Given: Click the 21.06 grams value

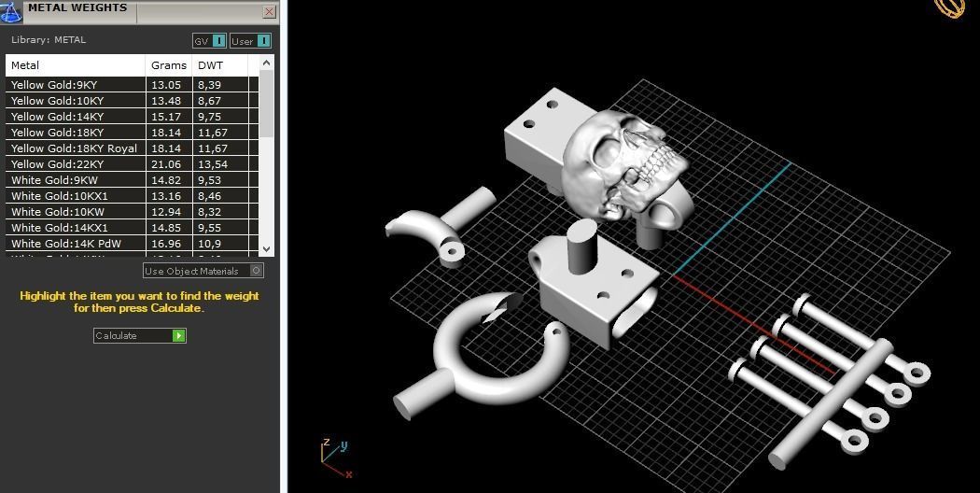Looking at the screenshot, I should point(165,164).
